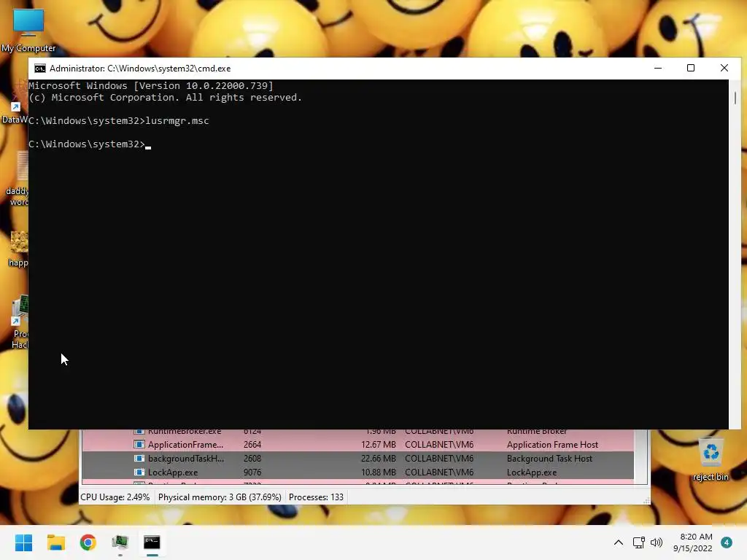Select the My Computer desktop icon

[x=28, y=31]
